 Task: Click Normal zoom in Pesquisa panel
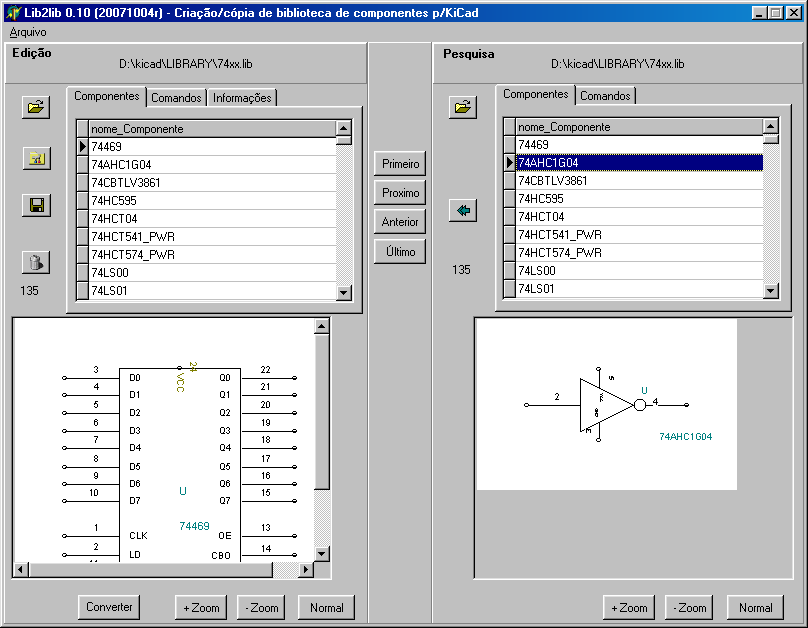[755, 607]
